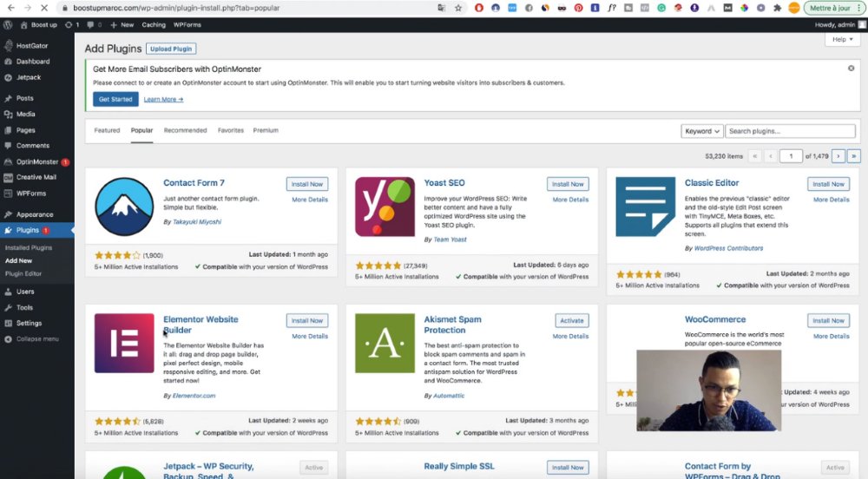Open Howdy, admin account menu
This screenshot has height=479, width=868.
(x=839, y=25)
